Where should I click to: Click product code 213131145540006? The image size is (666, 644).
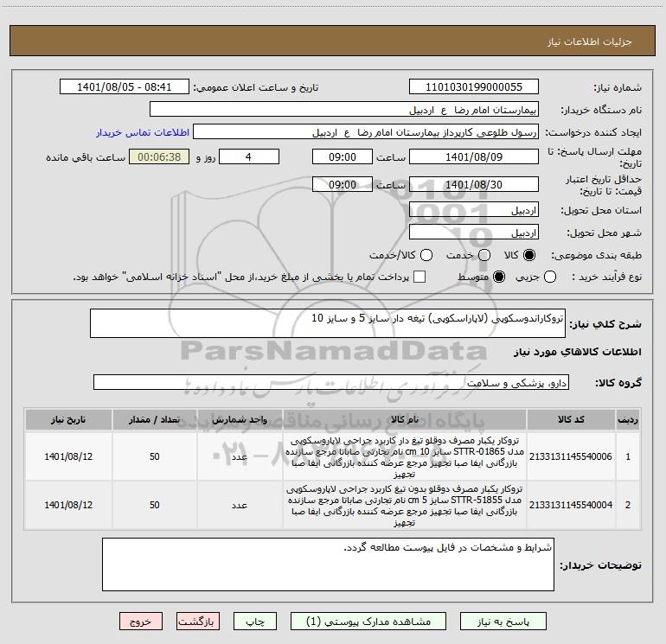coord(571,456)
